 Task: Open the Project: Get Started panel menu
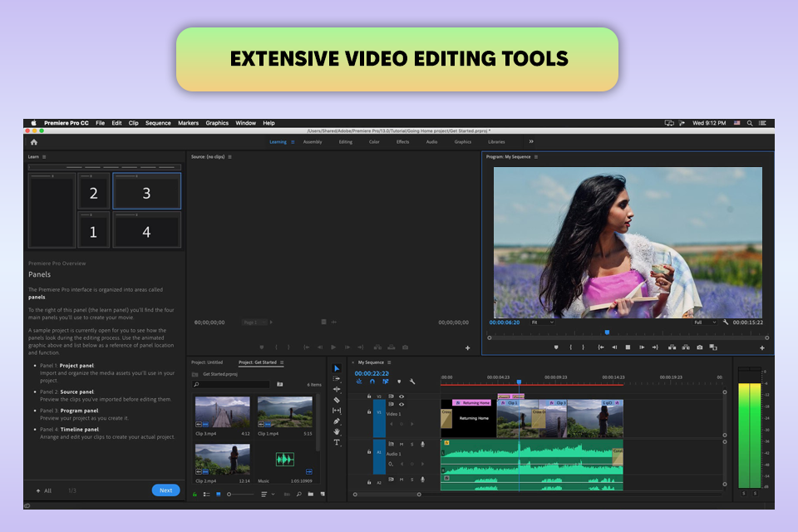tap(282, 362)
